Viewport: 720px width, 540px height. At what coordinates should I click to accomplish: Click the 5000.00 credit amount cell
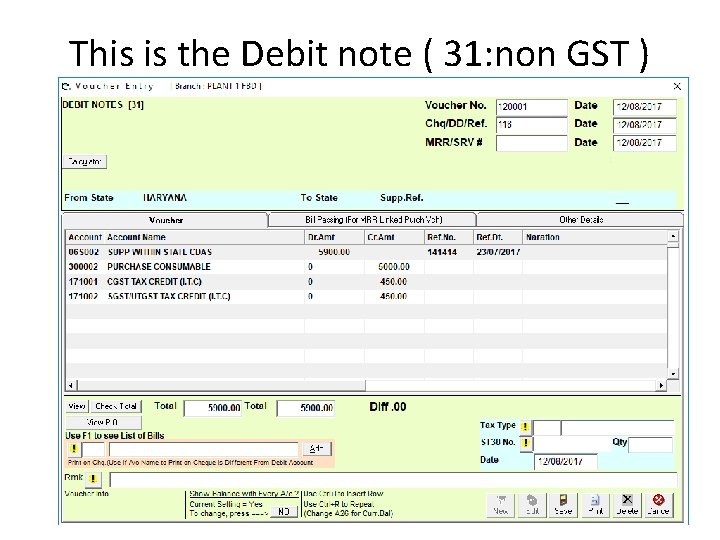tap(394, 267)
